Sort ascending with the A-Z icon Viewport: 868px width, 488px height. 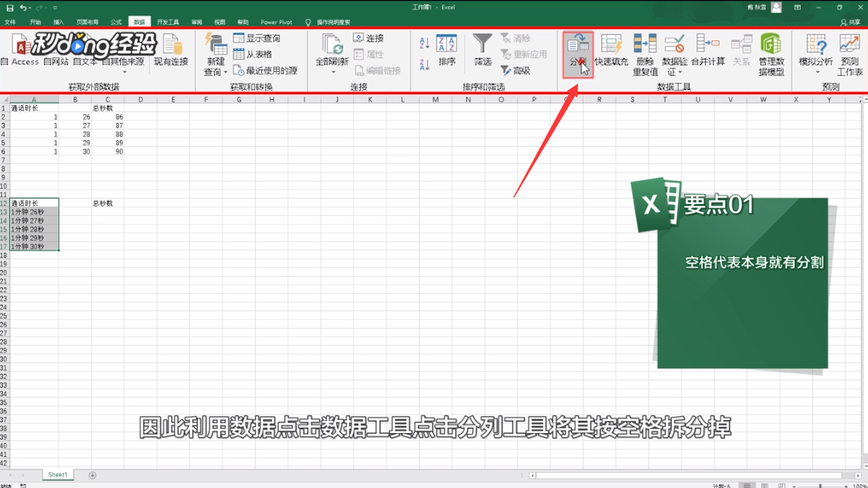point(424,43)
